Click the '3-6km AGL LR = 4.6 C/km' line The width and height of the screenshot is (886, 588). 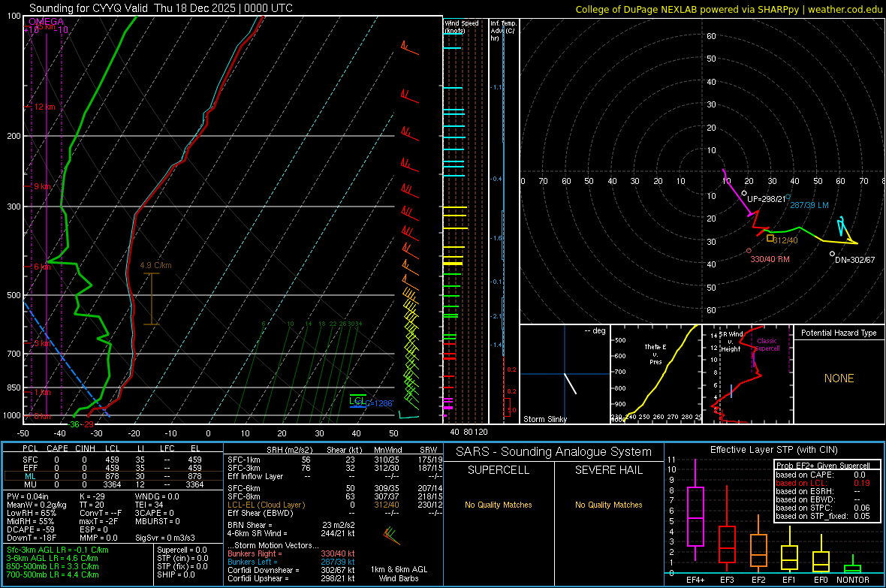tap(53, 558)
